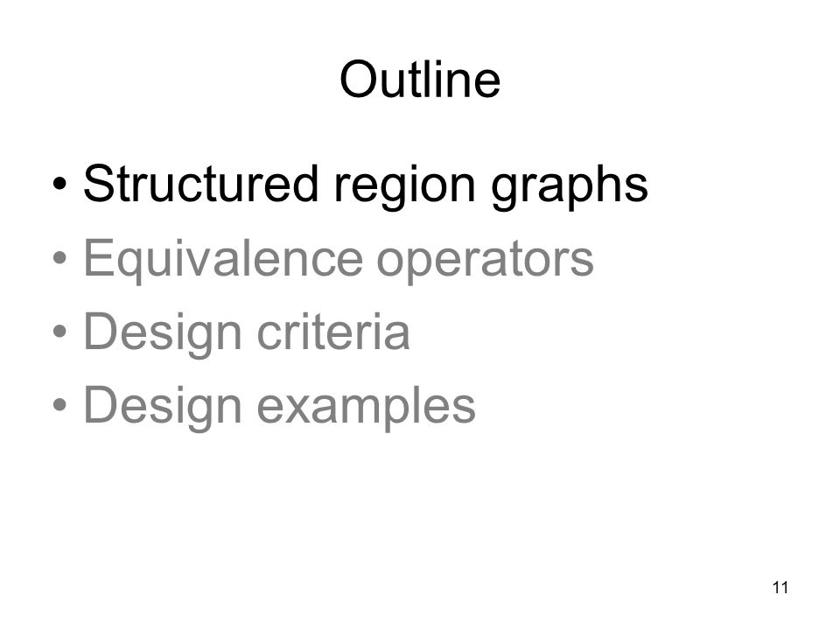Image resolution: width=840 pixels, height=630 pixels.
Task: Select the Structured region graphs bullet text
Action: pos(366,187)
